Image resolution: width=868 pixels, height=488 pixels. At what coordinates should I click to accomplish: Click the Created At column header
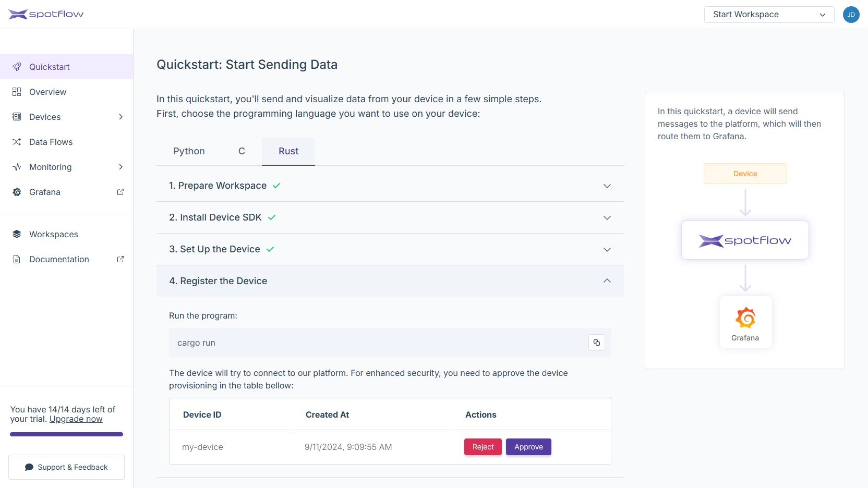point(327,415)
